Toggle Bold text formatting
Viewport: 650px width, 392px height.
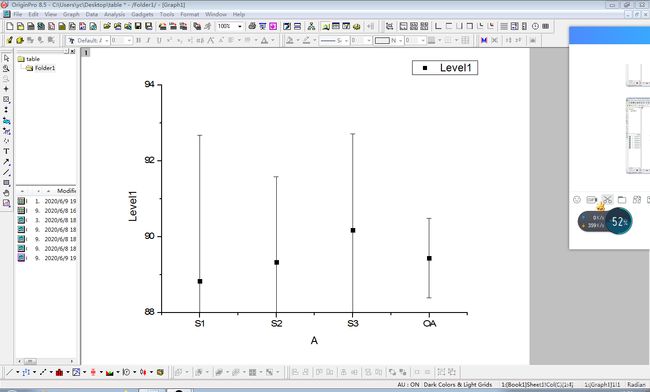coord(138,40)
